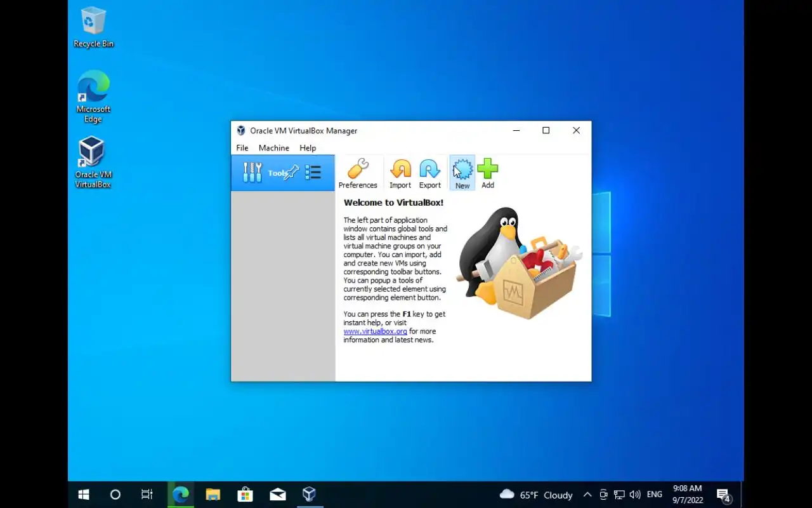Open the weather widget 65°F Cloudy
The width and height of the screenshot is (812, 508).
(536, 495)
